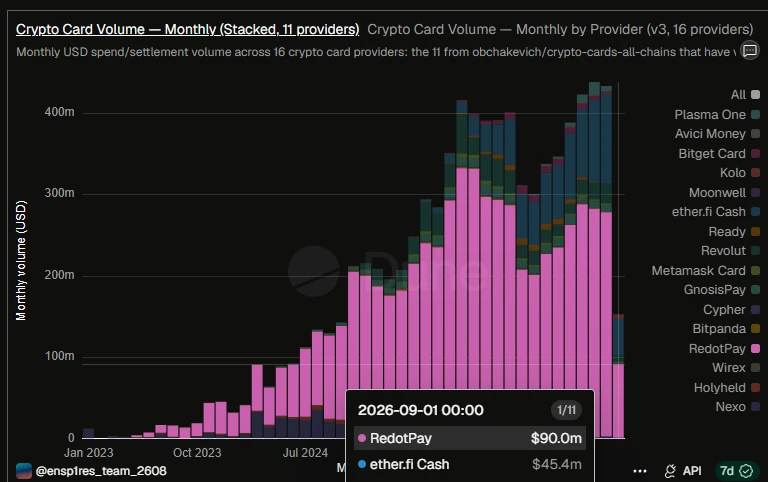Toggle Wirex legend entry
Image resolution: width=768 pixels, height=482 pixels.
pyautogui.click(x=736, y=367)
